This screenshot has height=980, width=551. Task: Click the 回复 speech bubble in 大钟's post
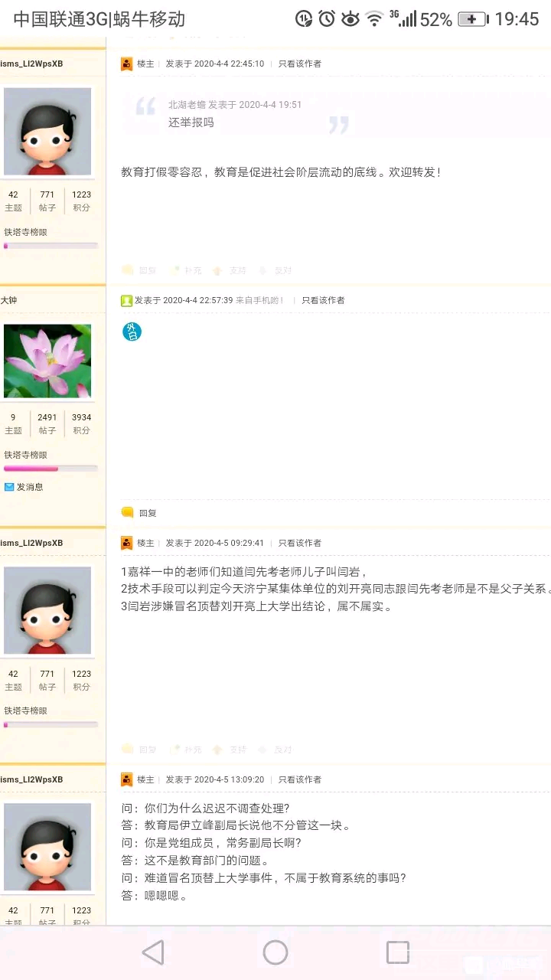point(127,512)
